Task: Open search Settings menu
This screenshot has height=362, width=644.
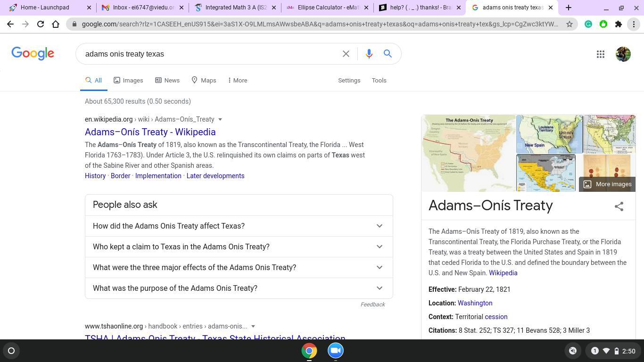Action: [x=349, y=80]
